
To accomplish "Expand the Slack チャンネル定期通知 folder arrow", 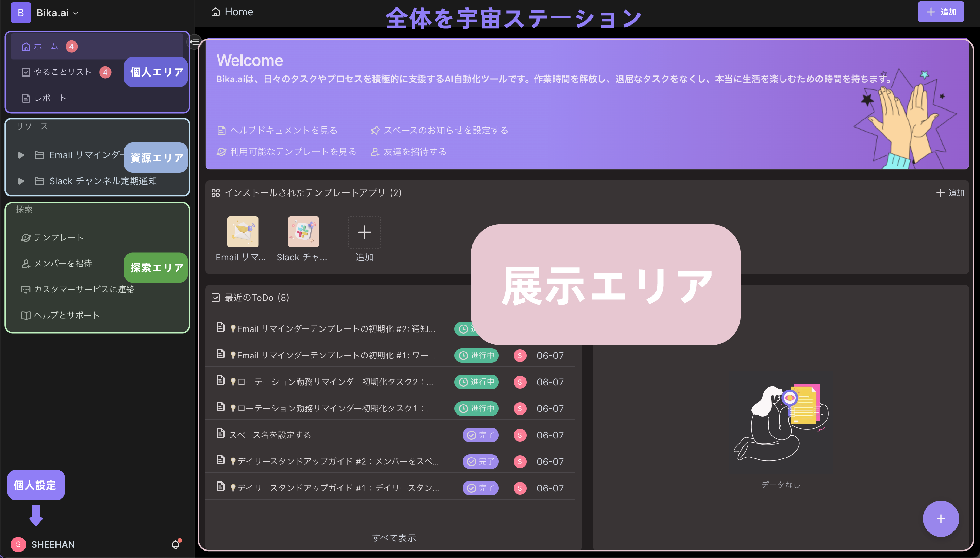I will [x=21, y=181].
